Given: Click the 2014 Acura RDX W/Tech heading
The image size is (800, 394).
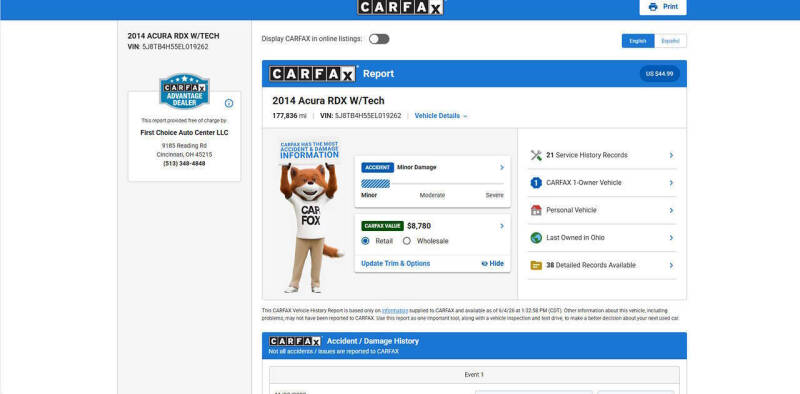Looking at the screenshot, I should pyautogui.click(x=329, y=101).
